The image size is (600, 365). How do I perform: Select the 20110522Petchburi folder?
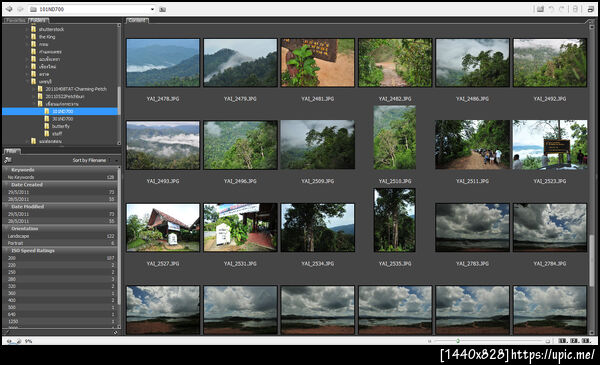[65, 96]
